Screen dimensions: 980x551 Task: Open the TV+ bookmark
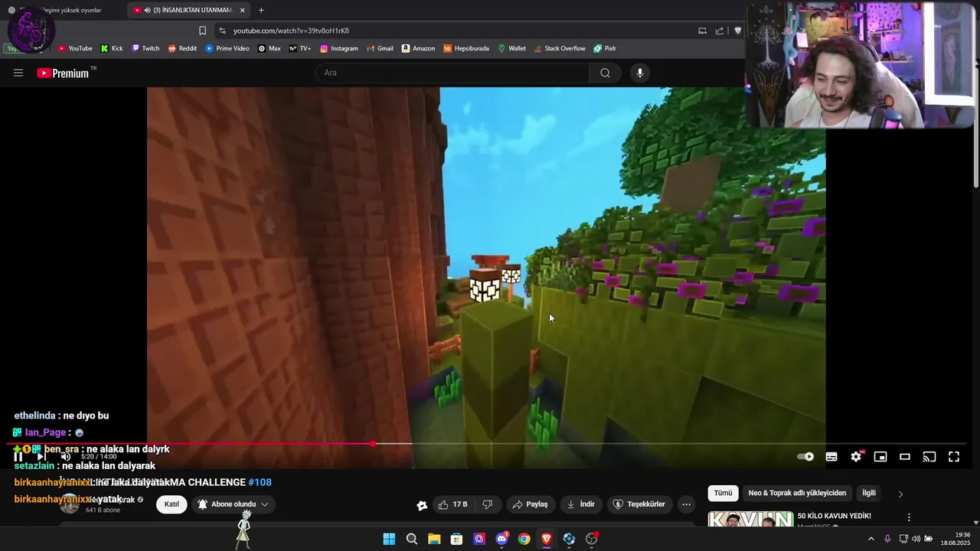[300, 48]
